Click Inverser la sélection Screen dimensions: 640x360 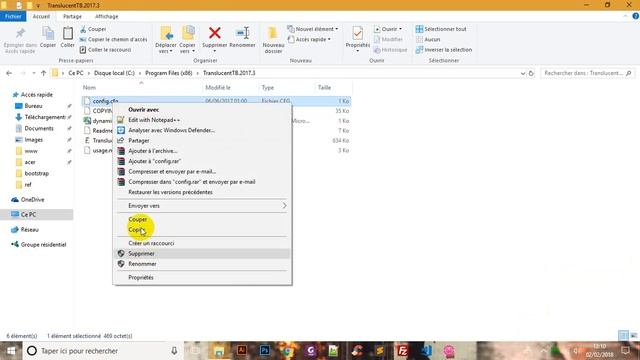point(444,50)
